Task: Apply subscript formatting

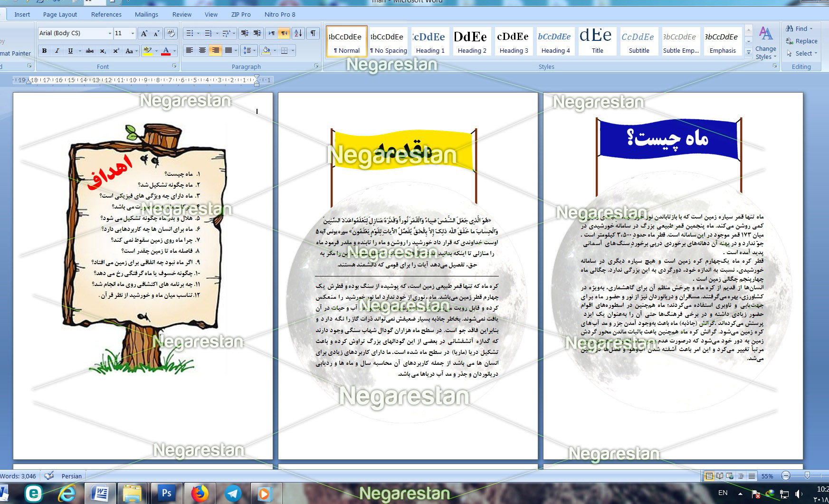Action: pos(103,51)
